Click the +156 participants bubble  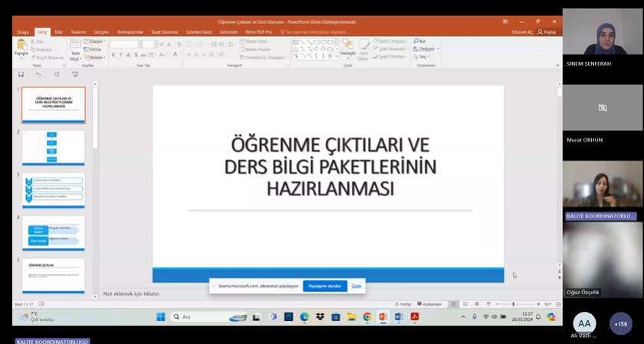pos(620,324)
